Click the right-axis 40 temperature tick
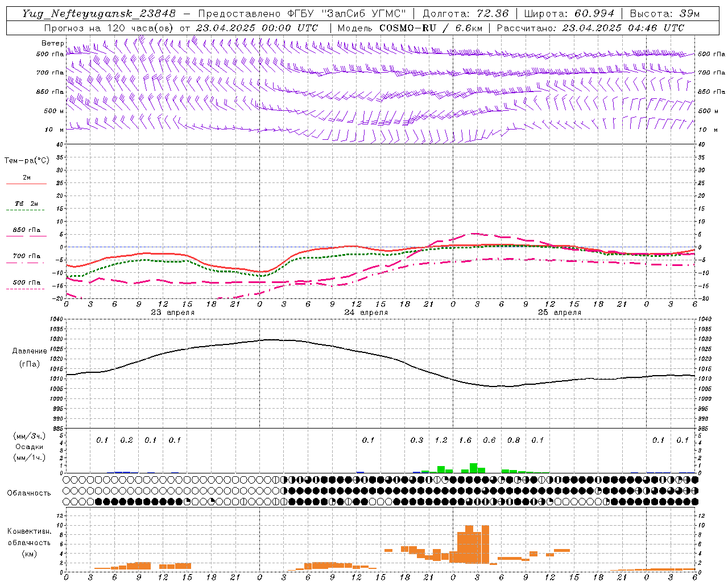 [701, 145]
